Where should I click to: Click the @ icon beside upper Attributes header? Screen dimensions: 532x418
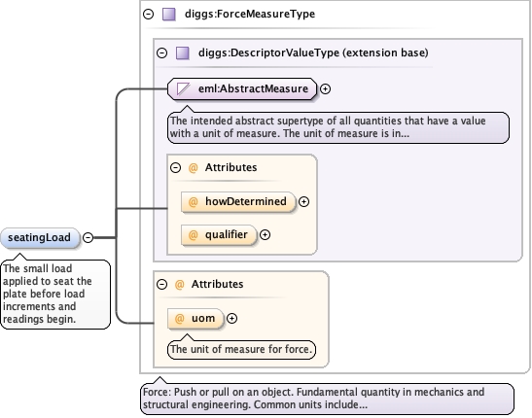pyautogui.click(x=193, y=167)
